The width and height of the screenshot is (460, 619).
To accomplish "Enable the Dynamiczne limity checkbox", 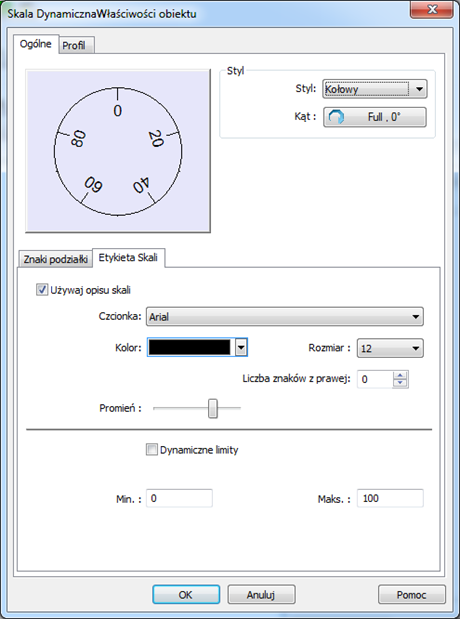I will pyautogui.click(x=152, y=450).
